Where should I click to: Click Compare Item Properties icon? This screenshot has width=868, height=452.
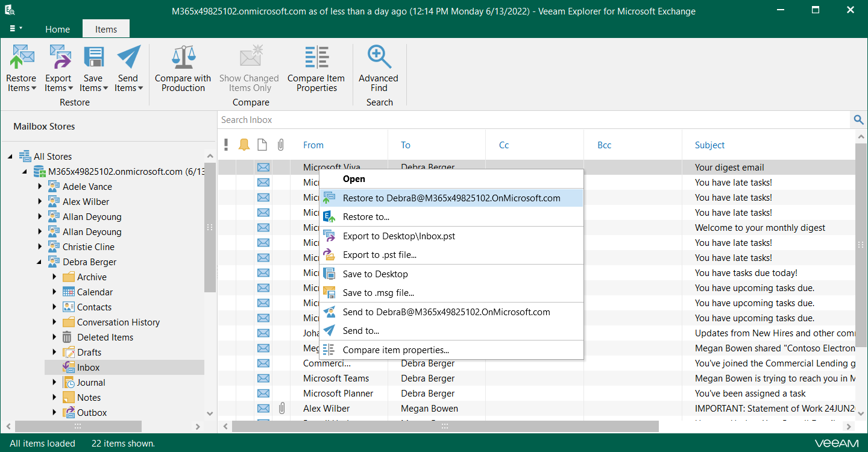coord(316,57)
